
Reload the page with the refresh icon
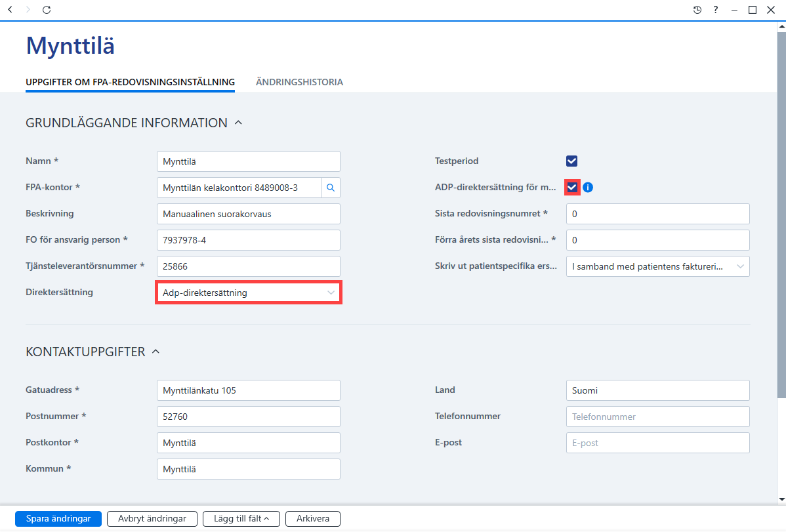click(x=47, y=10)
